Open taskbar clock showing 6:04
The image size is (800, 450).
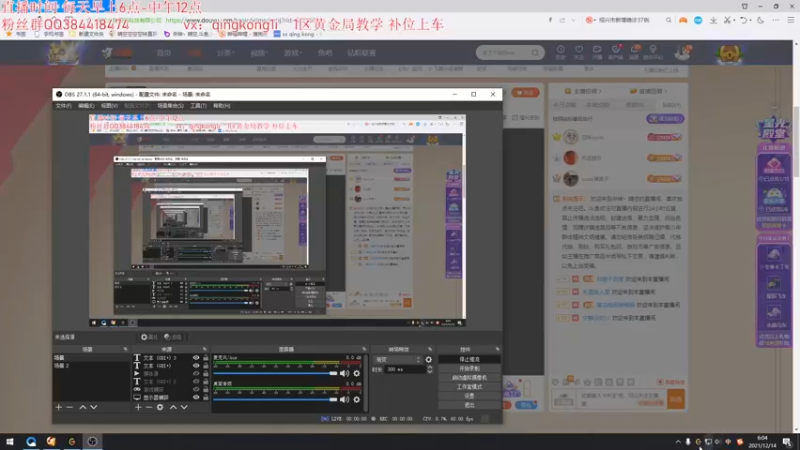pyautogui.click(x=762, y=442)
